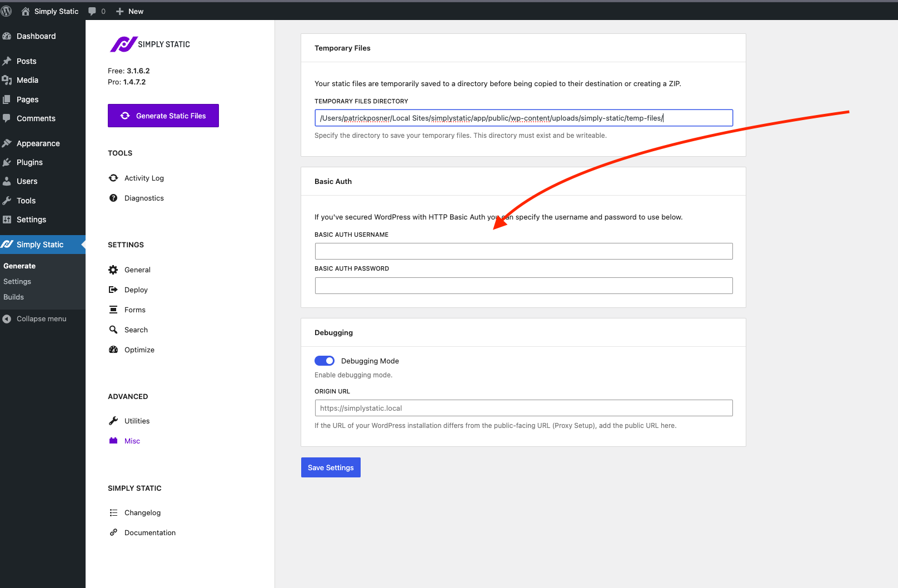Screen dimensions: 898x588
Task: Click the Appearance brush icon
Action: pos(7,143)
